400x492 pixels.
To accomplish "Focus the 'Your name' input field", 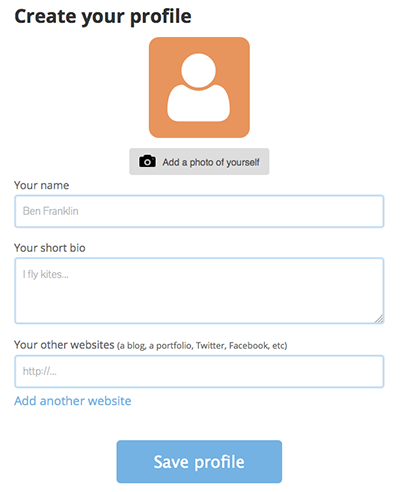I will (199, 211).
